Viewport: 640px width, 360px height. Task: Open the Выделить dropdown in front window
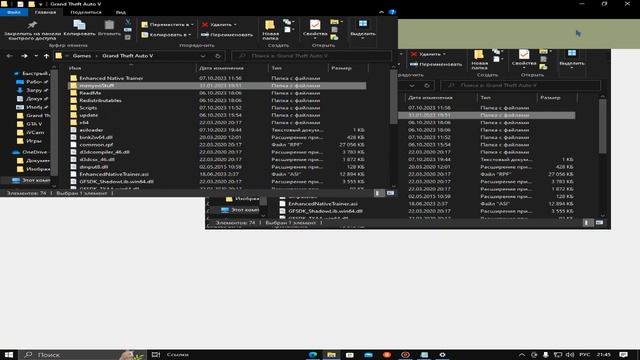[362, 29]
